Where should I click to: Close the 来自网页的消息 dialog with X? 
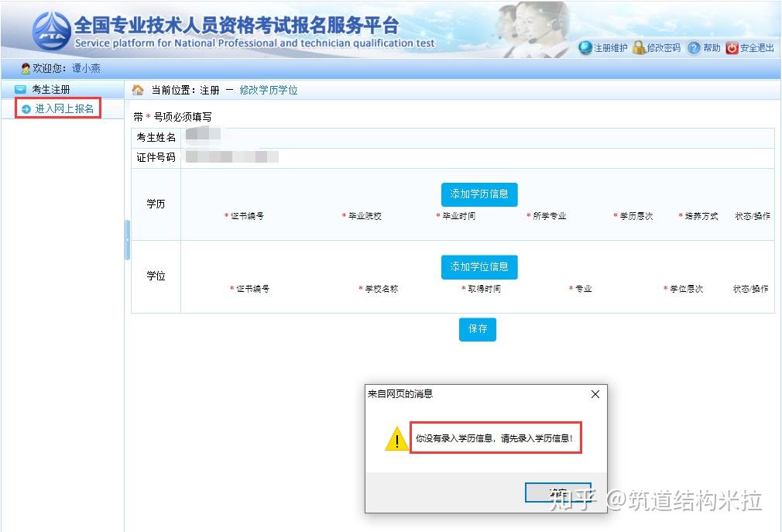coord(595,394)
